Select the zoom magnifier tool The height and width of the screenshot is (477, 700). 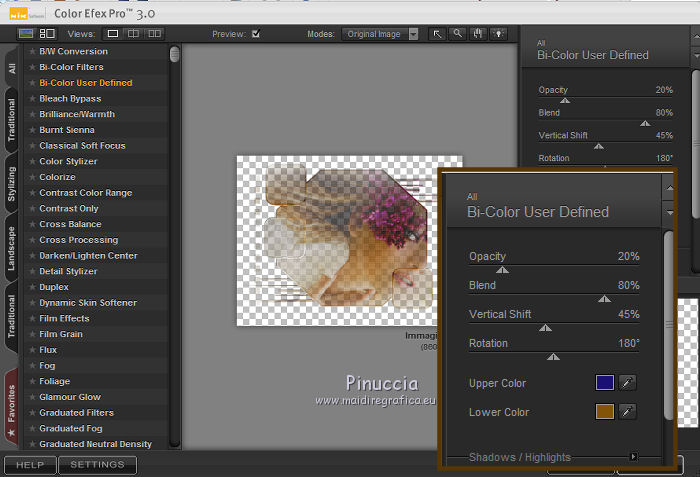tap(457, 34)
